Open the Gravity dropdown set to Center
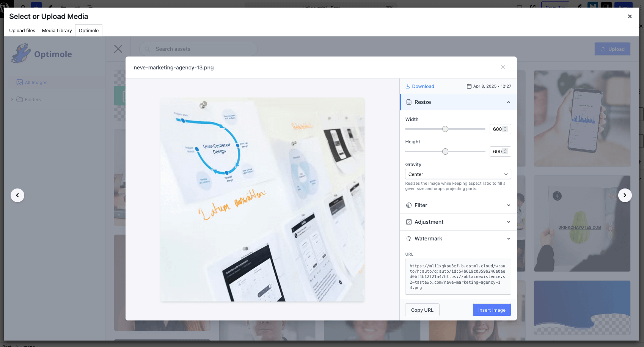Screen dimensions: 644x347 458,174
